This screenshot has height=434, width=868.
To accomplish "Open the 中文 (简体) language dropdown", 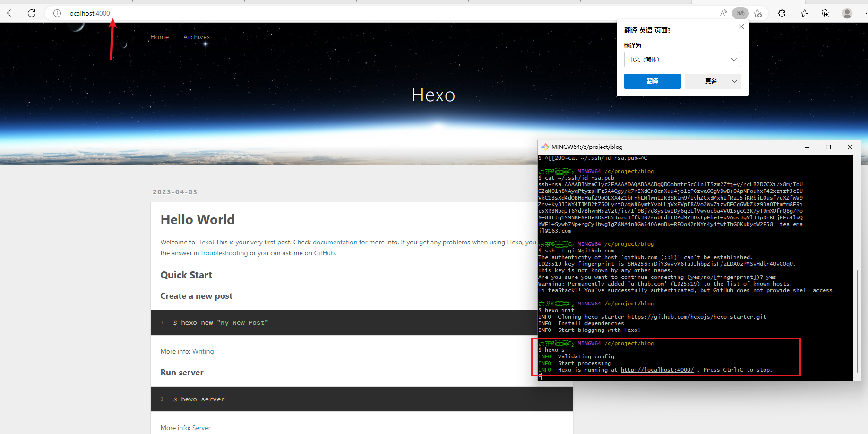I will pyautogui.click(x=682, y=60).
